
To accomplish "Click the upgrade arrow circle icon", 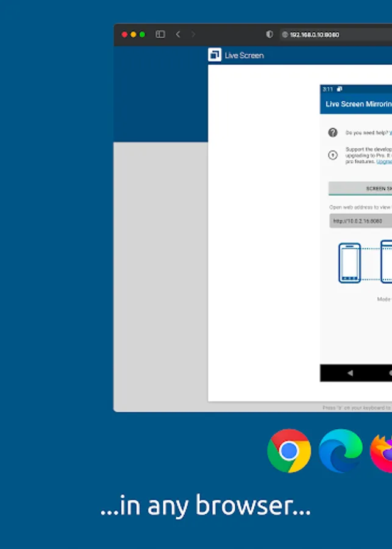I will pos(333,155).
